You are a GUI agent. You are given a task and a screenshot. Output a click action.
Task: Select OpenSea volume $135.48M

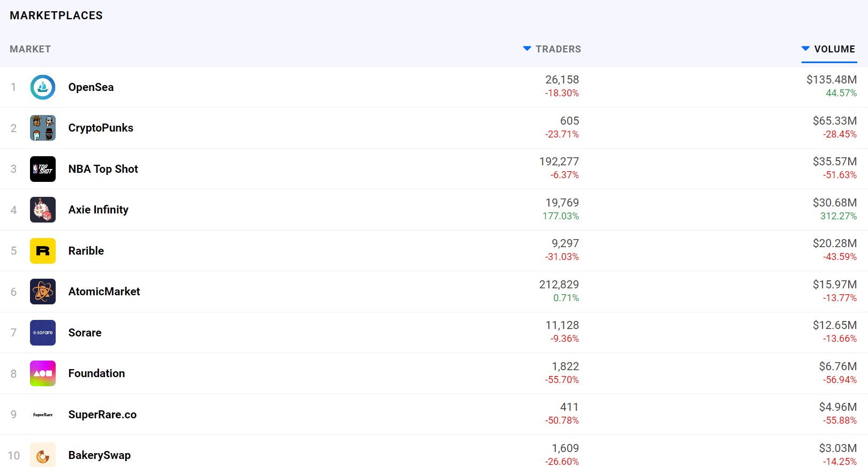pos(832,80)
